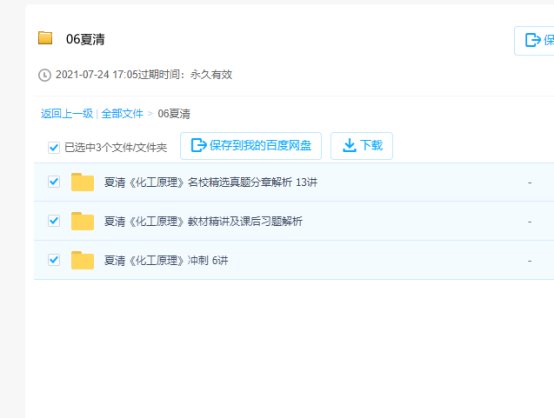Uncheck the 冲刺 6讲 folder checkbox
Screen dimensions: 554x418
point(54,260)
